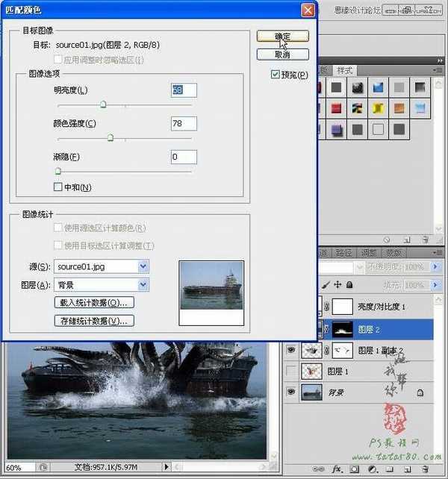Image resolution: width=448 pixels, height=479 pixels.
Task: Click the 明亮度 (Luminance) slider handle
Action: pos(103,104)
